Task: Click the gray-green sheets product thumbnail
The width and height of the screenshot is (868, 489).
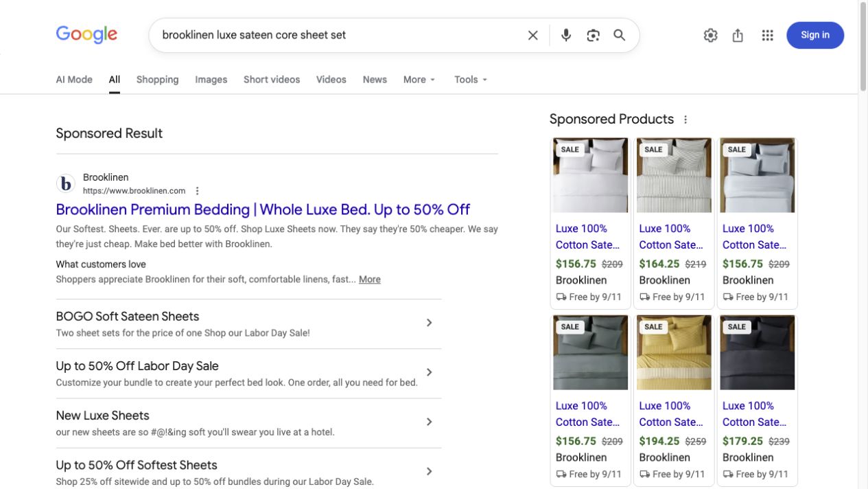Action: click(x=590, y=352)
